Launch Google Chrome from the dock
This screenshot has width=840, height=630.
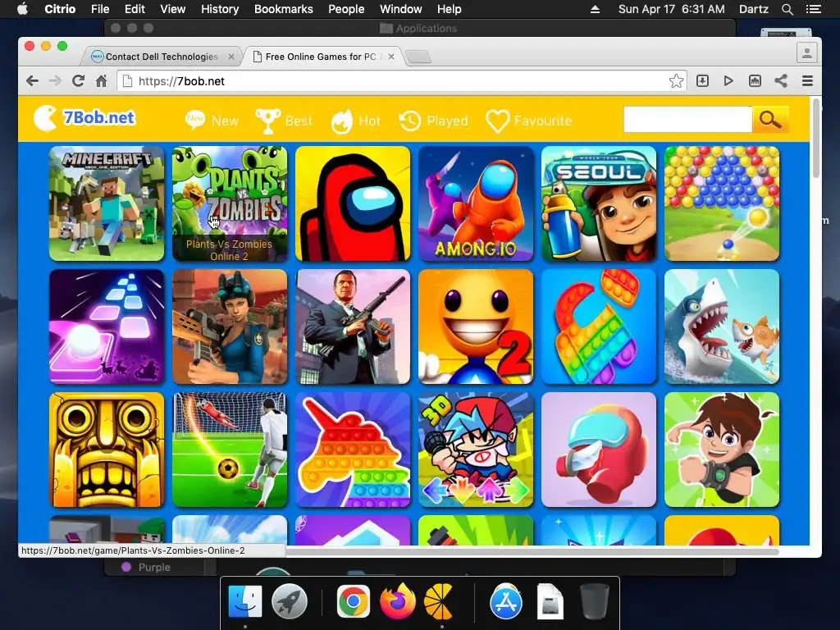click(353, 601)
